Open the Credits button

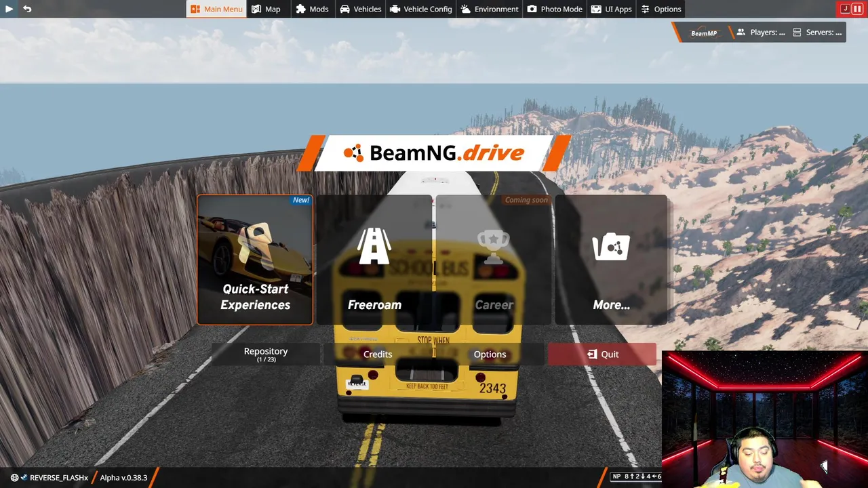click(x=378, y=354)
